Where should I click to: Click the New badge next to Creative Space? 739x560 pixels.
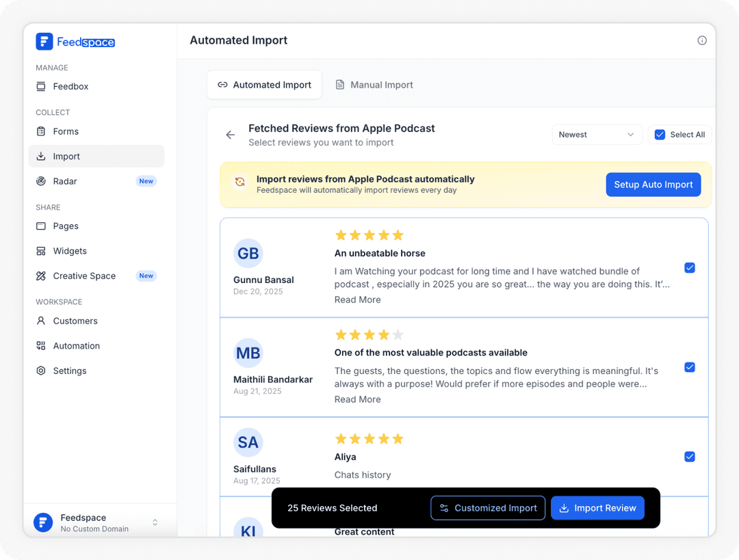click(146, 276)
